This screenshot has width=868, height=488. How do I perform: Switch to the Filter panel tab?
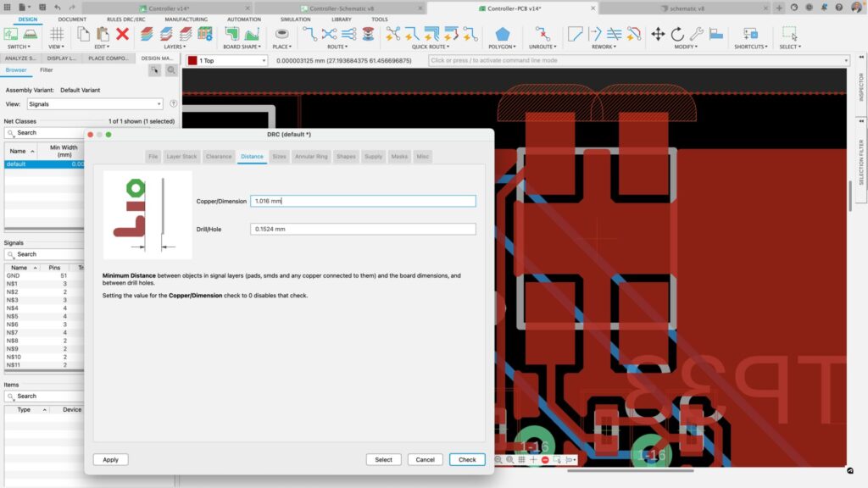47,70
